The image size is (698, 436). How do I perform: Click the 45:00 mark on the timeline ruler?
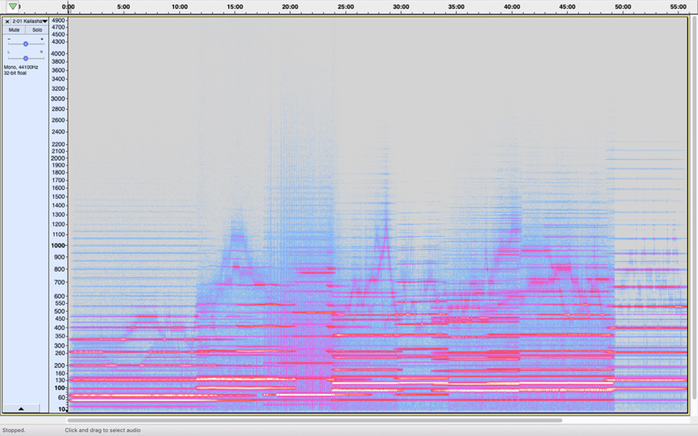(567, 7)
